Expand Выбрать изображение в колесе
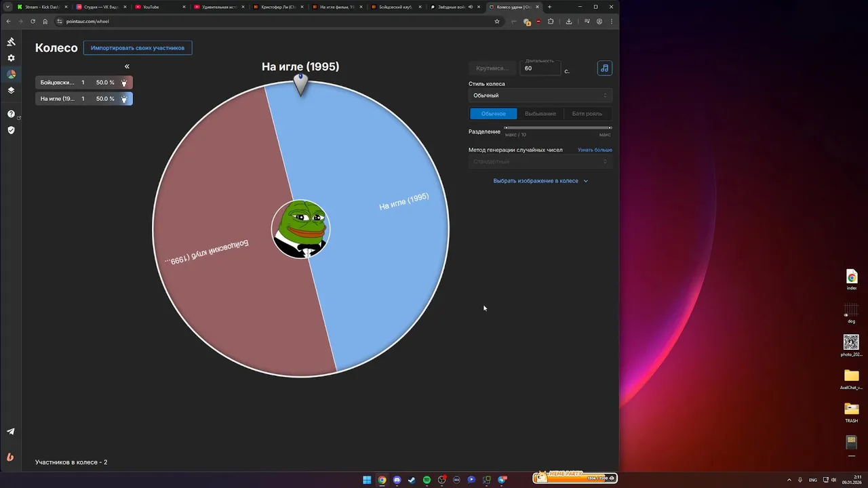 tap(540, 181)
